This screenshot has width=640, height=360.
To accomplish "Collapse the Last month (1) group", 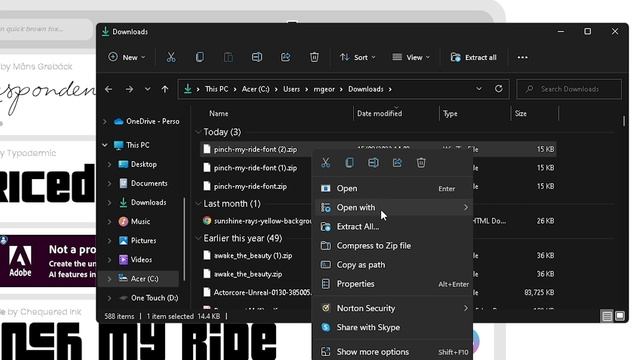I will tap(198, 203).
